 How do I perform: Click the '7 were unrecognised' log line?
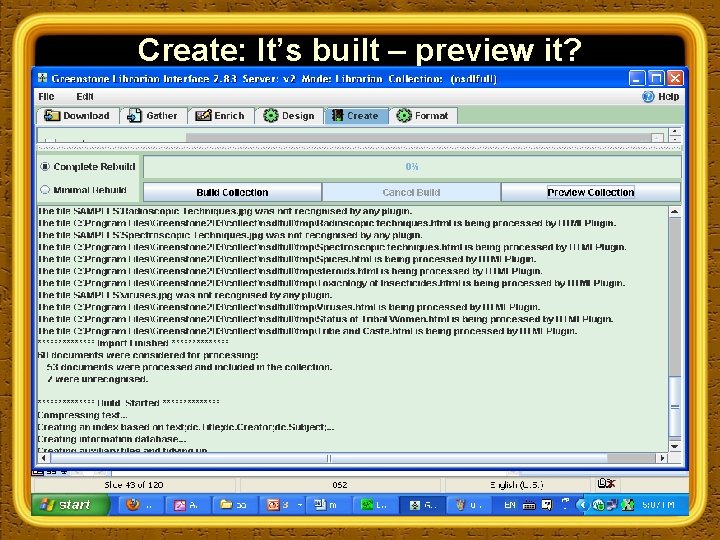[x=97, y=379]
